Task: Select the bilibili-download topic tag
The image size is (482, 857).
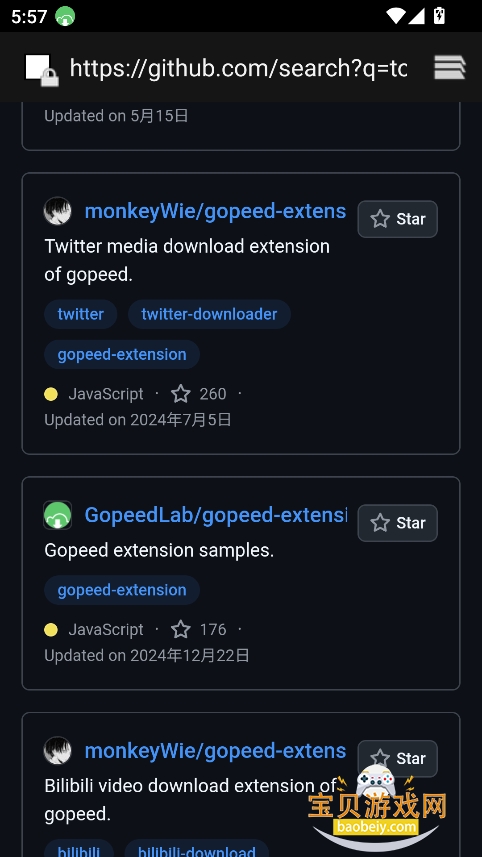Action: [x=197, y=850]
